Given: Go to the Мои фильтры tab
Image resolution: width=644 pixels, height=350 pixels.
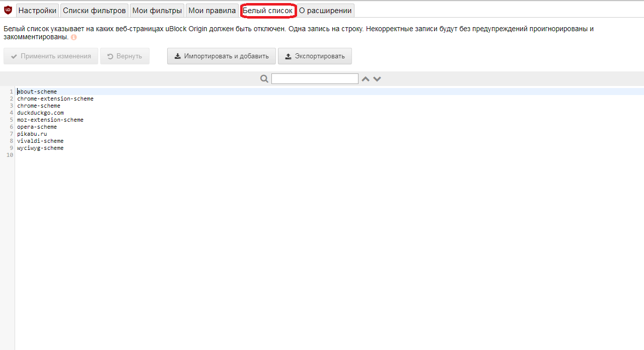Looking at the screenshot, I should (x=157, y=11).
